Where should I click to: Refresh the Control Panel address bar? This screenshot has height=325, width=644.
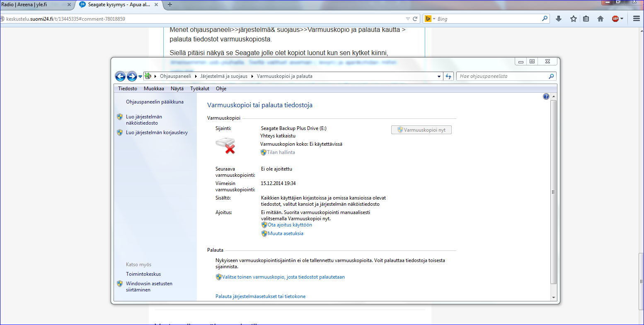[x=448, y=76]
